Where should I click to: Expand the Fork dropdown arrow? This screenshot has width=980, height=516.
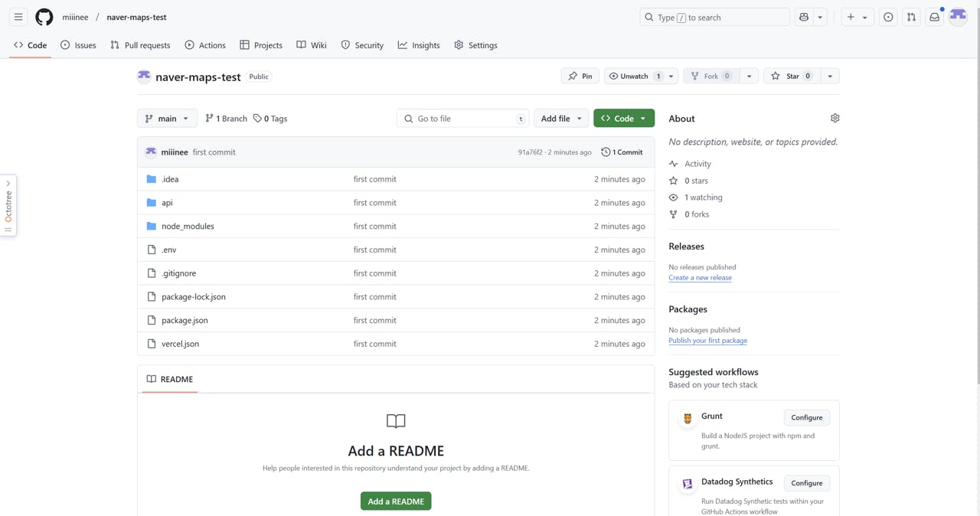[x=749, y=76]
